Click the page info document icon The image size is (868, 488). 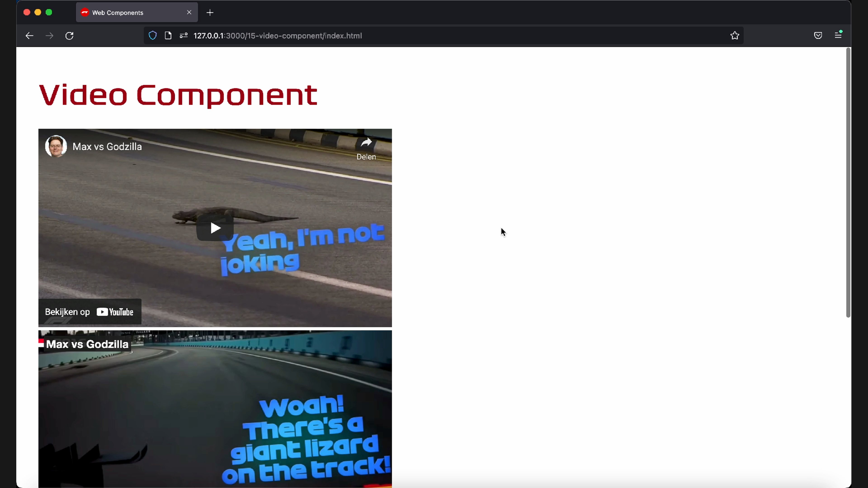click(x=168, y=36)
